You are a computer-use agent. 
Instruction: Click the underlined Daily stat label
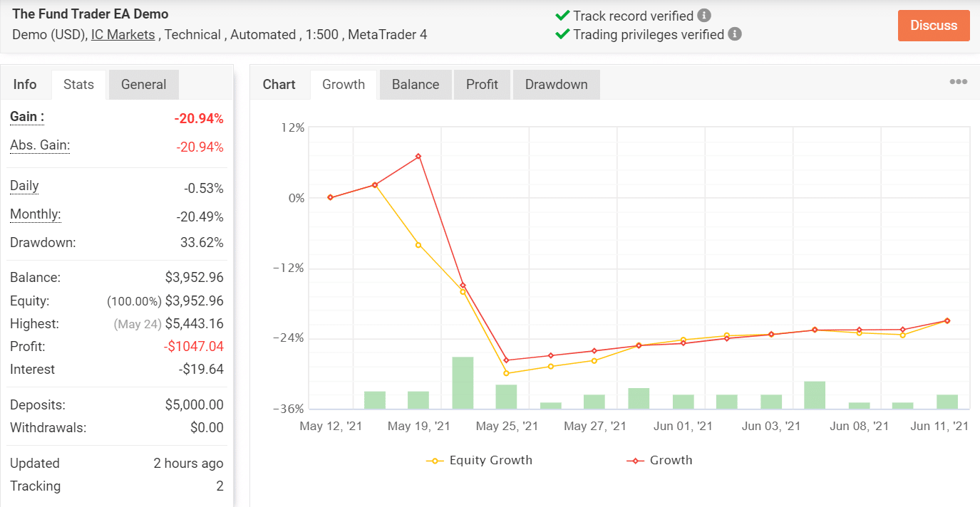24,186
